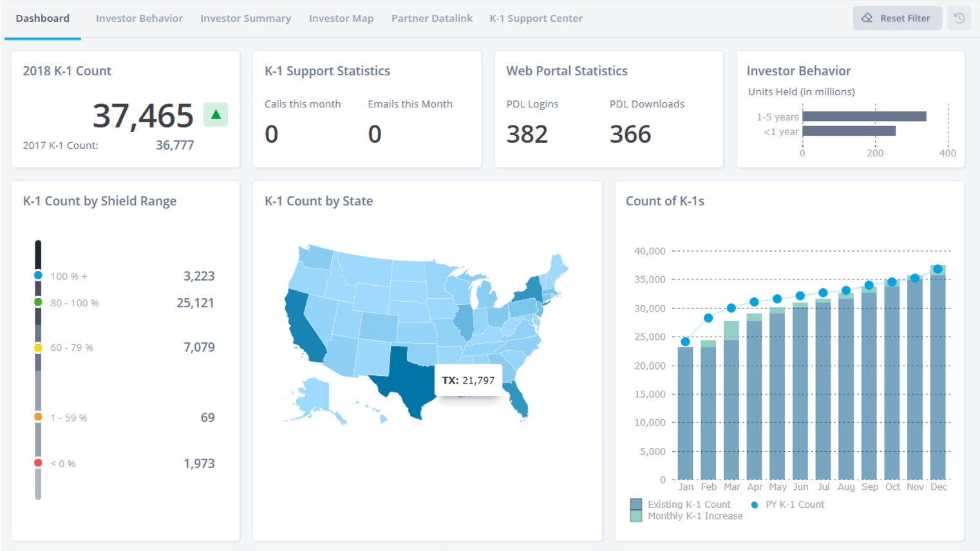Viewport: 980px width, 551px height.
Task: Click the 1-5 years units held bar
Action: pos(863,117)
